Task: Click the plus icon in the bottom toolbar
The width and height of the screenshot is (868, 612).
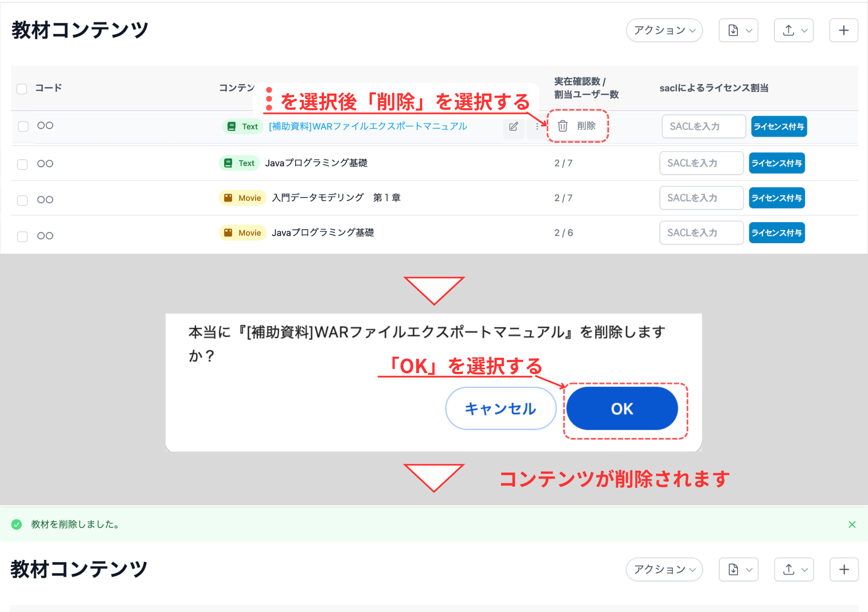Action: 843,569
